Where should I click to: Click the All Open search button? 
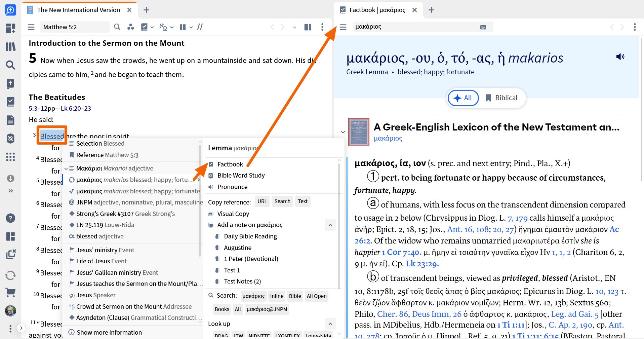click(317, 296)
